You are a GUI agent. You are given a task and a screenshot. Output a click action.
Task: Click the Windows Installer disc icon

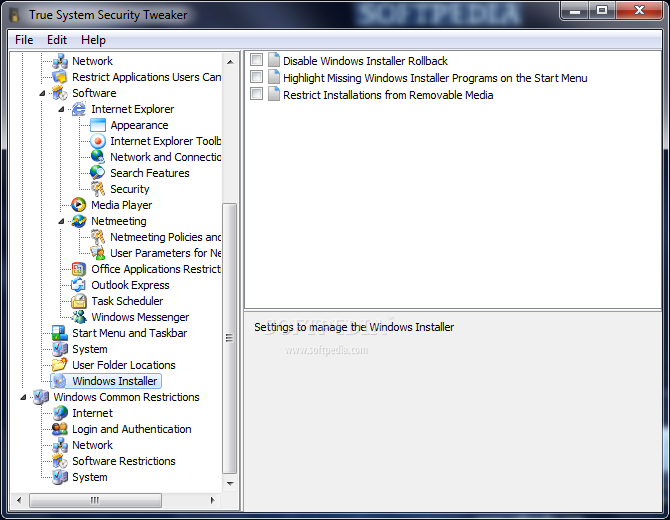pos(60,381)
